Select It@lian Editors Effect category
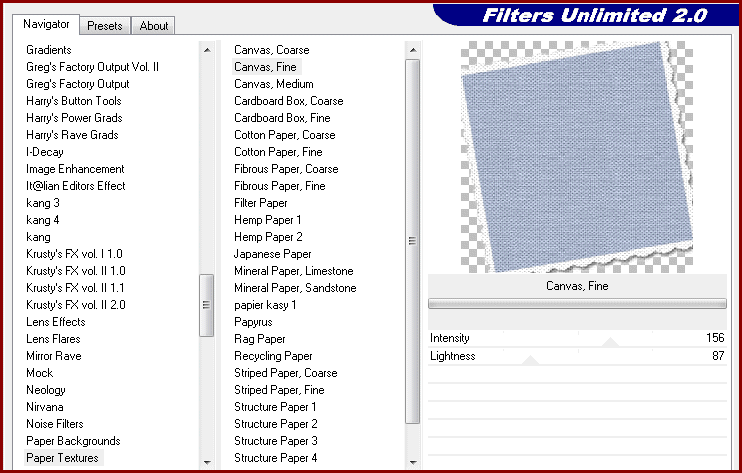This screenshot has width=742, height=473. (x=76, y=186)
